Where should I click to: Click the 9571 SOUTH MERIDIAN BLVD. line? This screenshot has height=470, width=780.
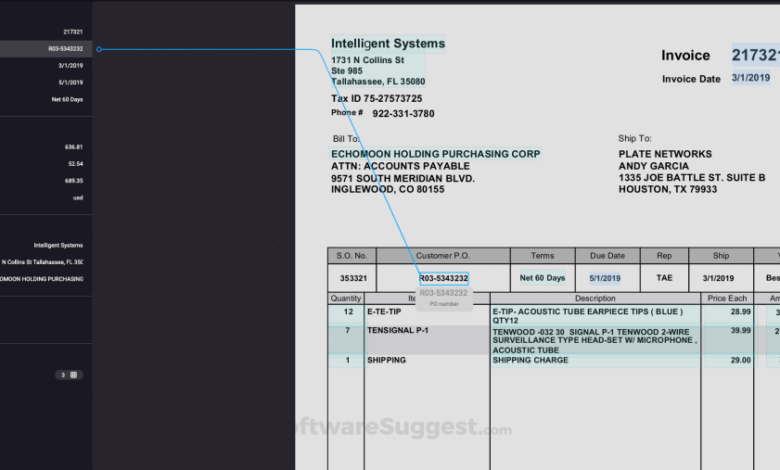[x=403, y=178]
